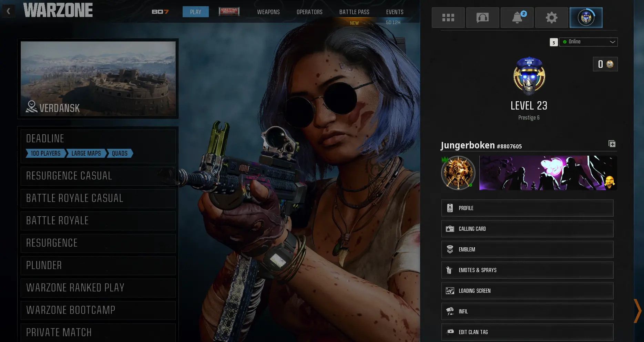Screen dimensions: 644x342
Task: Select Resurgence Casual mode
Action: [98, 176]
